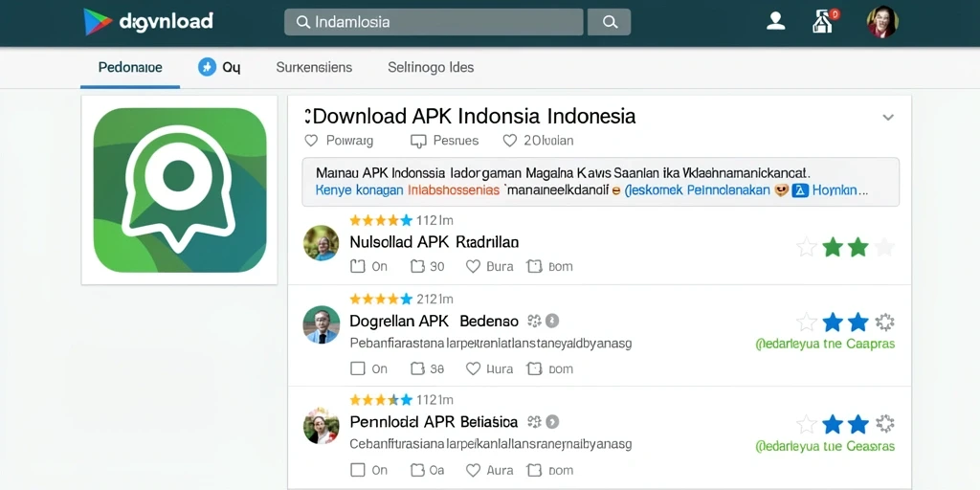
Task: Click the green app icon thumbnail
Action: tap(179, 190)
